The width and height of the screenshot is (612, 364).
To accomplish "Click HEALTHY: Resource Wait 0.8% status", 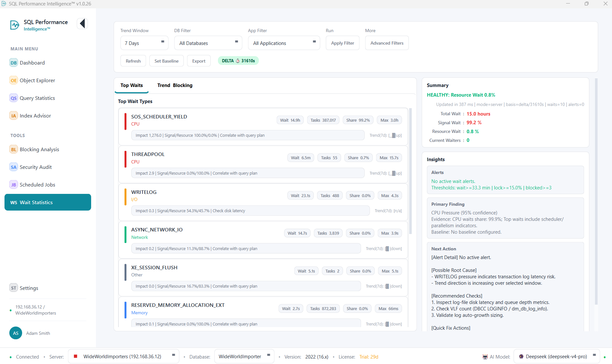I will tap(461, 95).
